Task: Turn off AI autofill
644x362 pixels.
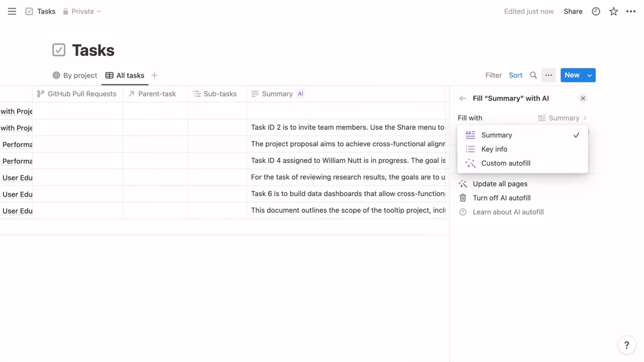Action: click(x=501, y=198)
